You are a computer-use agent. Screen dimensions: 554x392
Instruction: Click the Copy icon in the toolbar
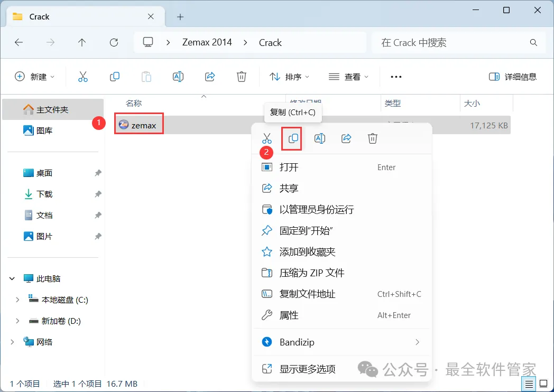(x=115, y=77)
